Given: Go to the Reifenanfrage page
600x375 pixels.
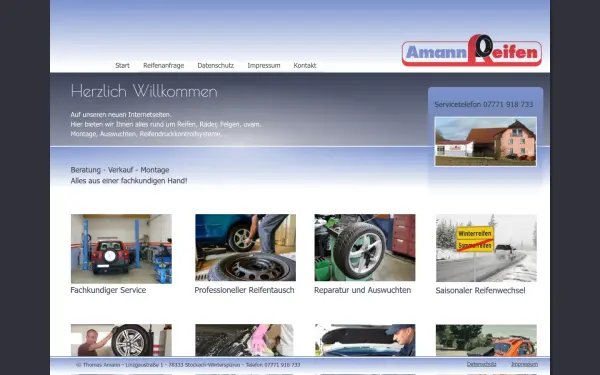Looking at the screenshot, I should 163,65.
